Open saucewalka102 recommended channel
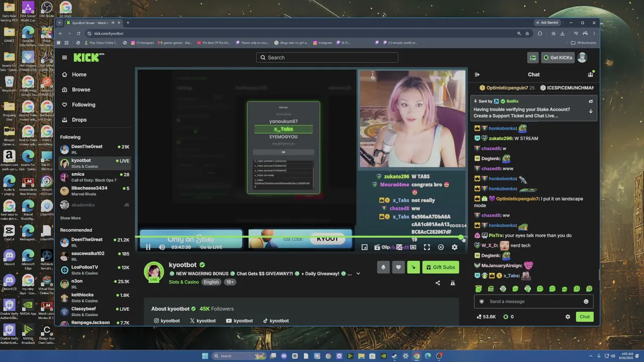Image resolution: width=644 pixels, height=362 pixels. coord(95,256)
